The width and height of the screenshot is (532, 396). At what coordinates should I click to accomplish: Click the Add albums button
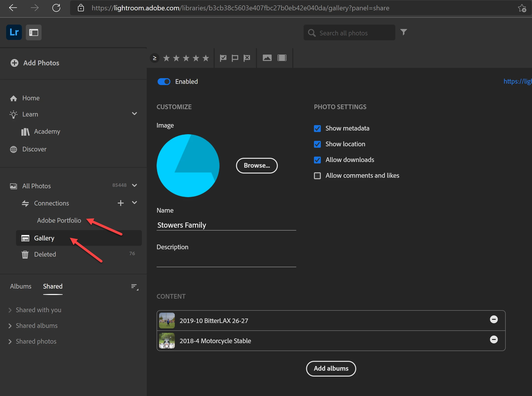331,368
